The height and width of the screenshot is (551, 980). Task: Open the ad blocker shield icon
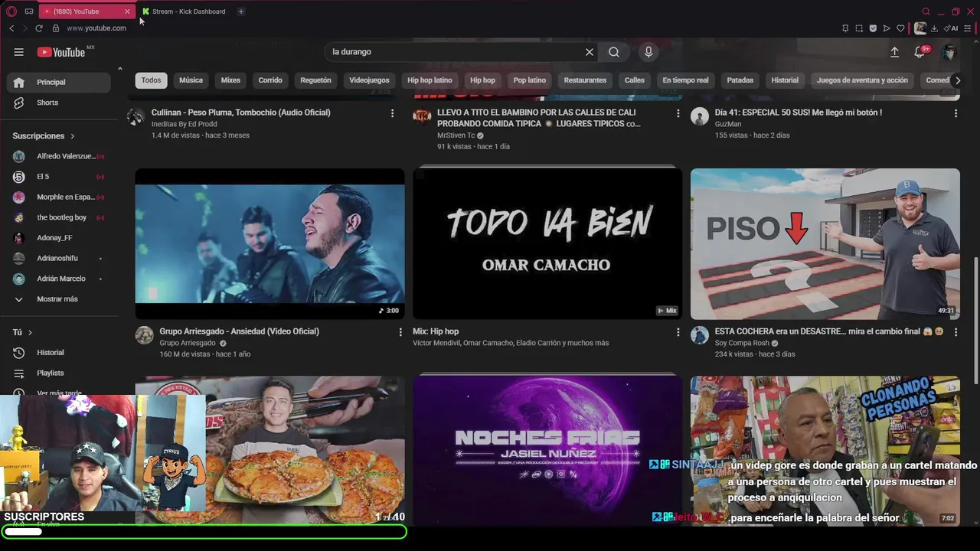[x=873, y=28]
